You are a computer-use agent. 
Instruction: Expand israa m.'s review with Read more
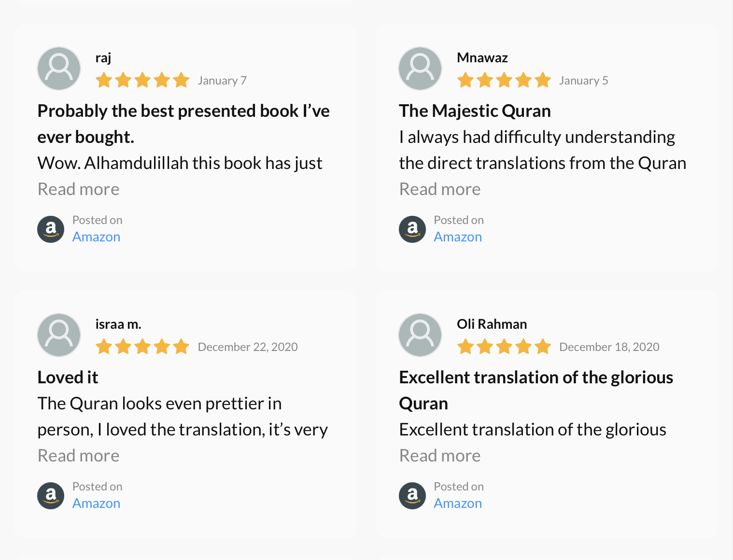pos(79,456)
